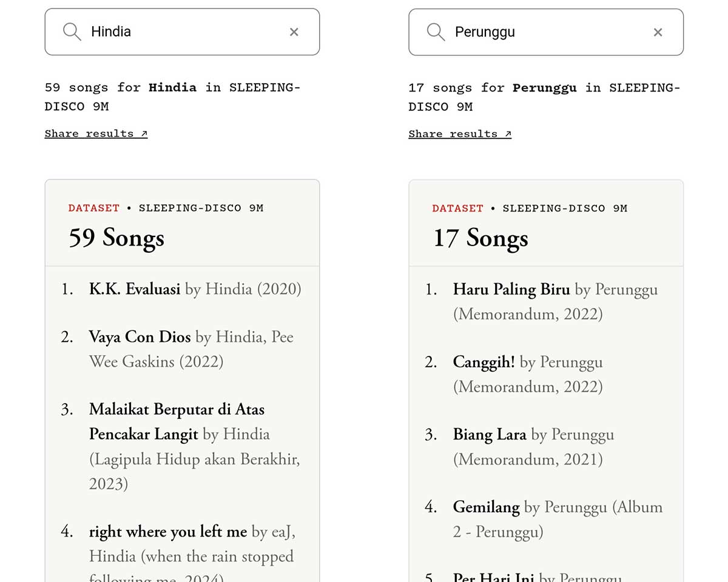The image size is (728, 582).
Task: Select Malaikat Berputar di Atas Pencakar Langit
Action: click(x=177, y=422)
